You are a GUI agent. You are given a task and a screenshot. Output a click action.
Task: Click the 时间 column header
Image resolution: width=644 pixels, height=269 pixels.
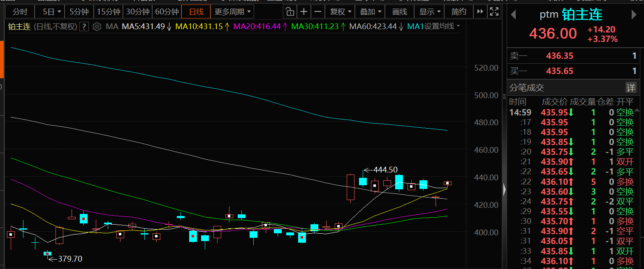point(518,102)
